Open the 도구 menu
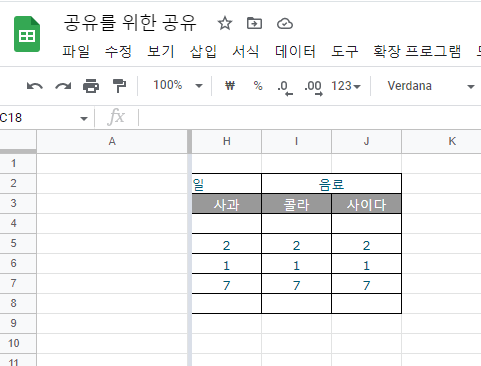 (x=345, y=51)
